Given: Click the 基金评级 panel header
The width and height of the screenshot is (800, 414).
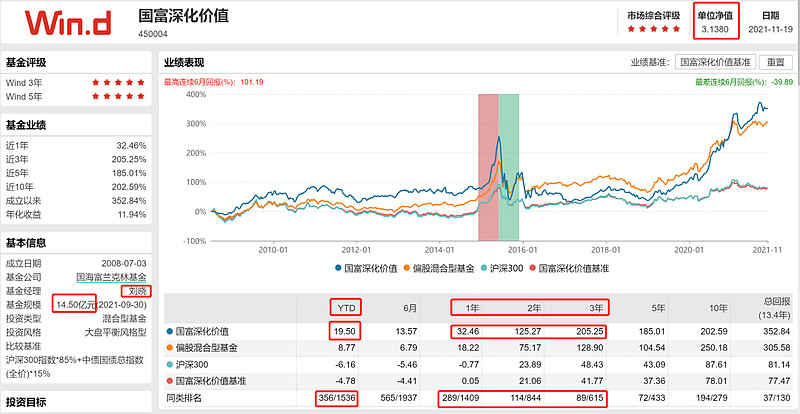Looking at the screenshot, I should [26, 63].
